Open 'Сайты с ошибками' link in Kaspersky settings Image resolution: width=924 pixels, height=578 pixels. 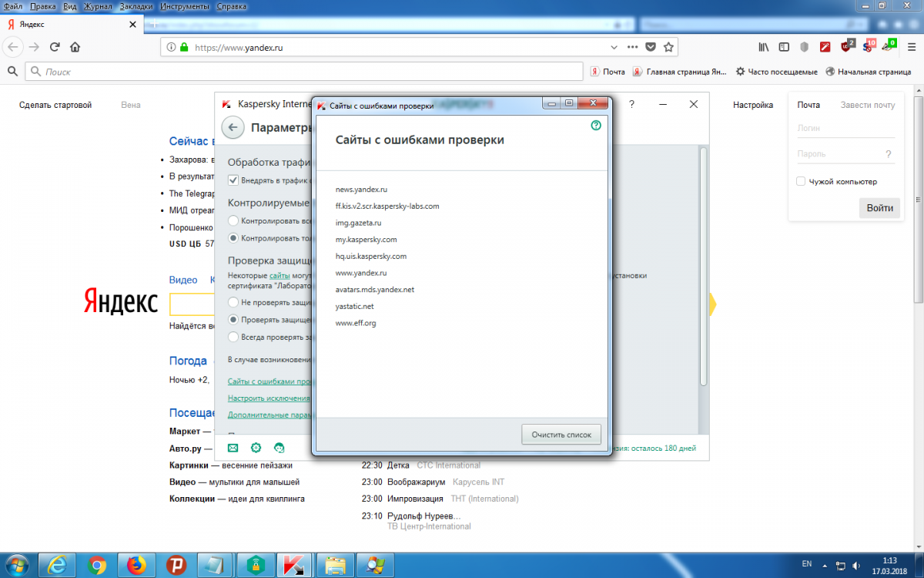pos(269,381)
